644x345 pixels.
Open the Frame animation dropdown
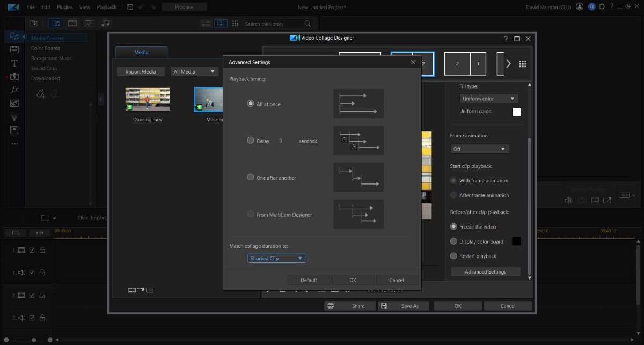tap(479, 149)
